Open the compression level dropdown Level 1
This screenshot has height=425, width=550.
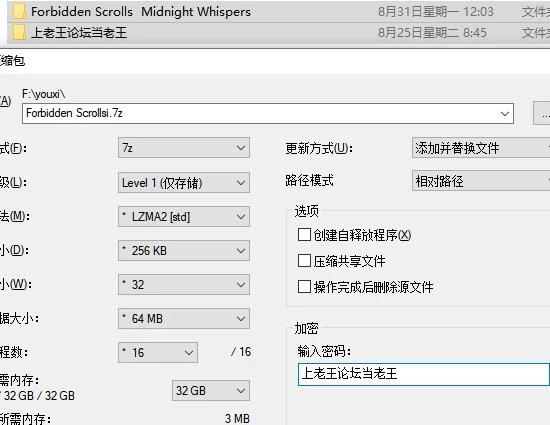tap(184, 182)
